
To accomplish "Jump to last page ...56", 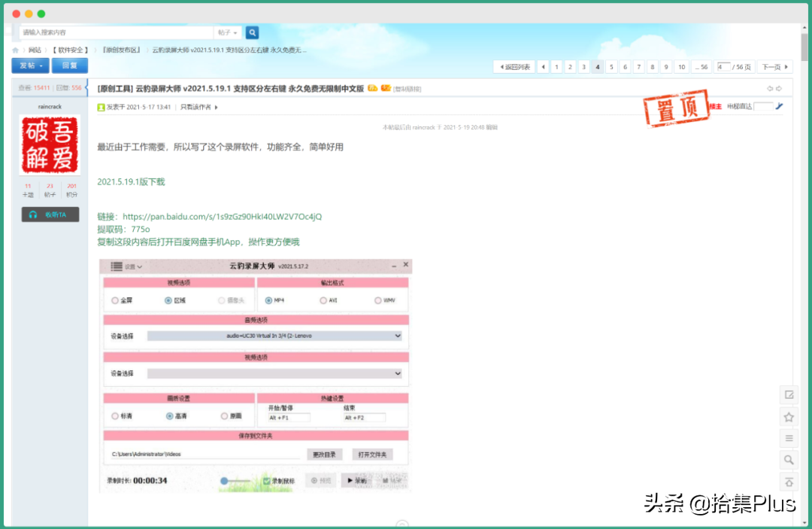I will (701, 67).
